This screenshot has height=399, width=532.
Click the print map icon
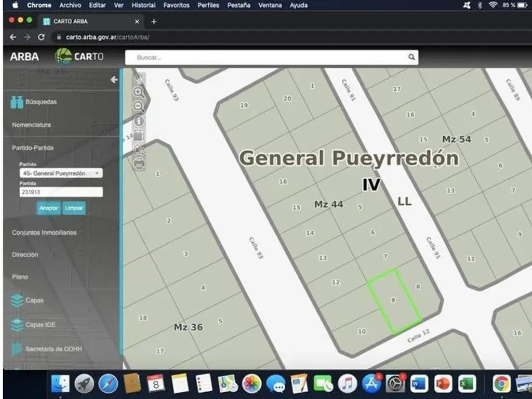[139, 163]
